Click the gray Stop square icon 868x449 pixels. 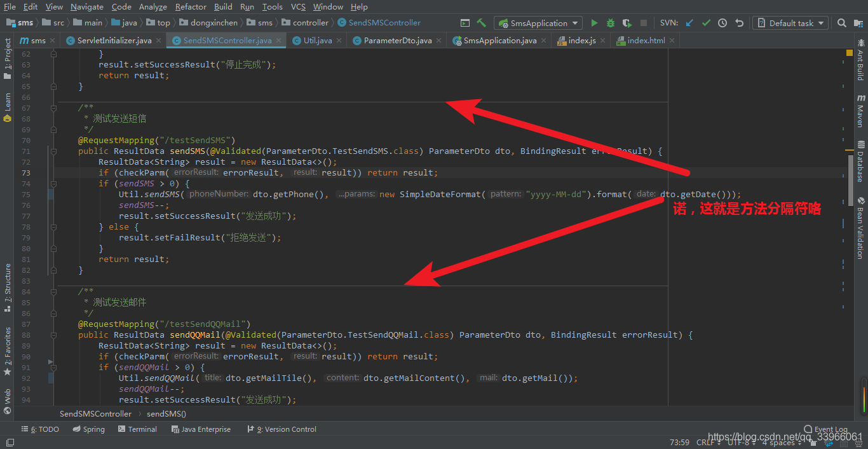click(x=644, y=23)
